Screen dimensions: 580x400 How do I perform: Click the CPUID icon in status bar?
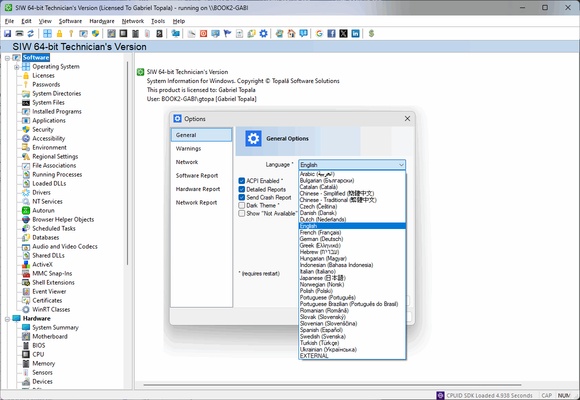click(x=440, y=395)
